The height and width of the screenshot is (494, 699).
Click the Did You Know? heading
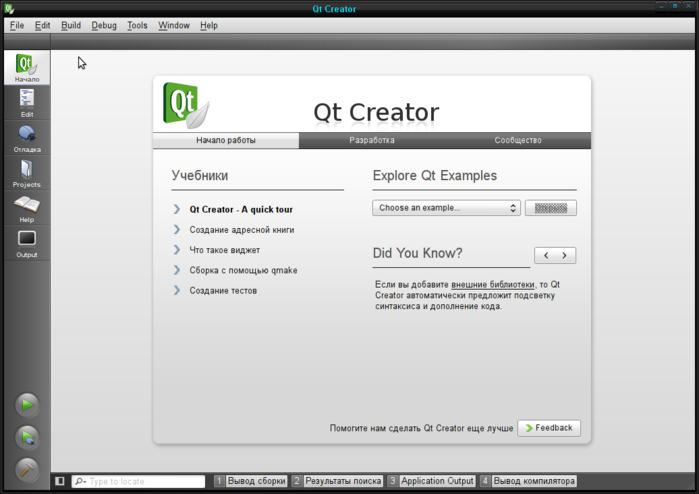417,253
